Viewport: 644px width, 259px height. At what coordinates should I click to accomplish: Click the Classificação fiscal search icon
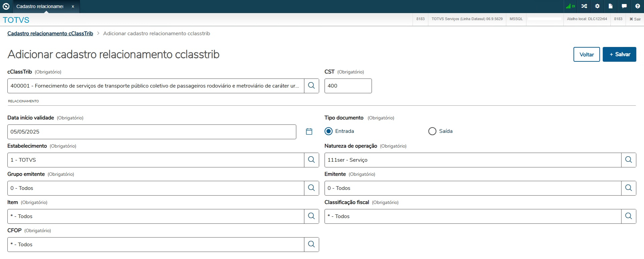pyautogui.click(x=629, y=216)
